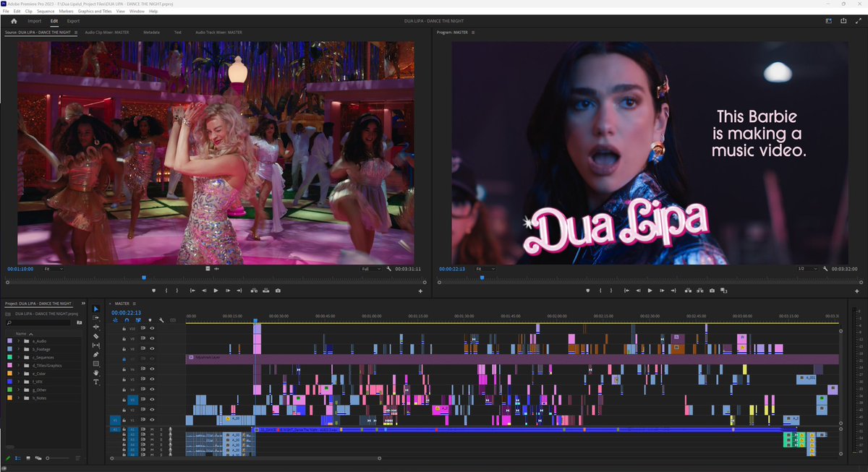868x472 pixels.
Task: Add marker in timeline header
Action: [x=150, y=319]
